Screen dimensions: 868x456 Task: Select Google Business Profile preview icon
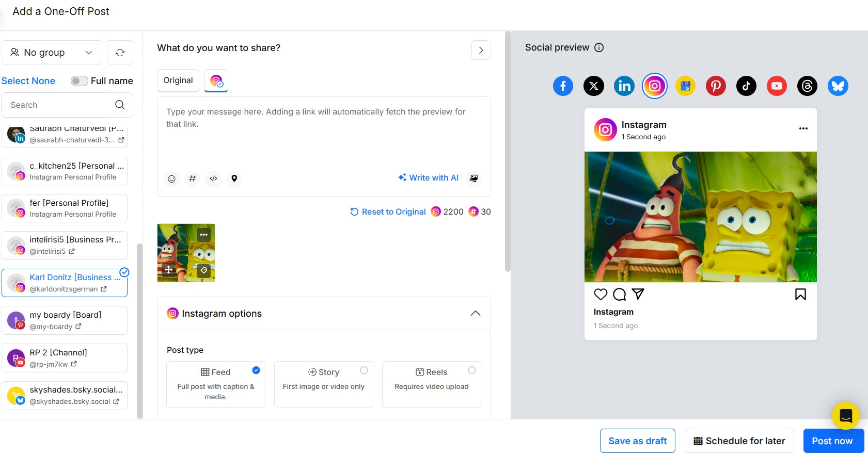coord(685,86)
